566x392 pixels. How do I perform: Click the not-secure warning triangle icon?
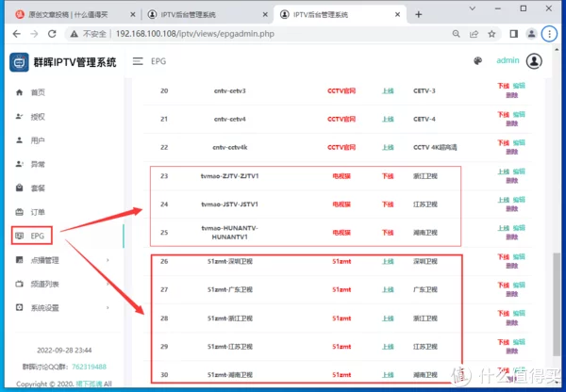tap(74, 34)
